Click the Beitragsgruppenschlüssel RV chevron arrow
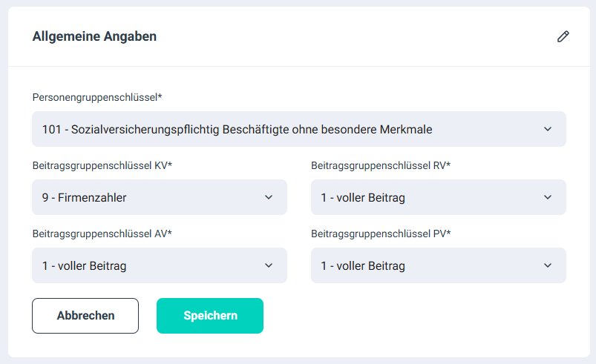The image size is (596, 364). coord(548,197)
